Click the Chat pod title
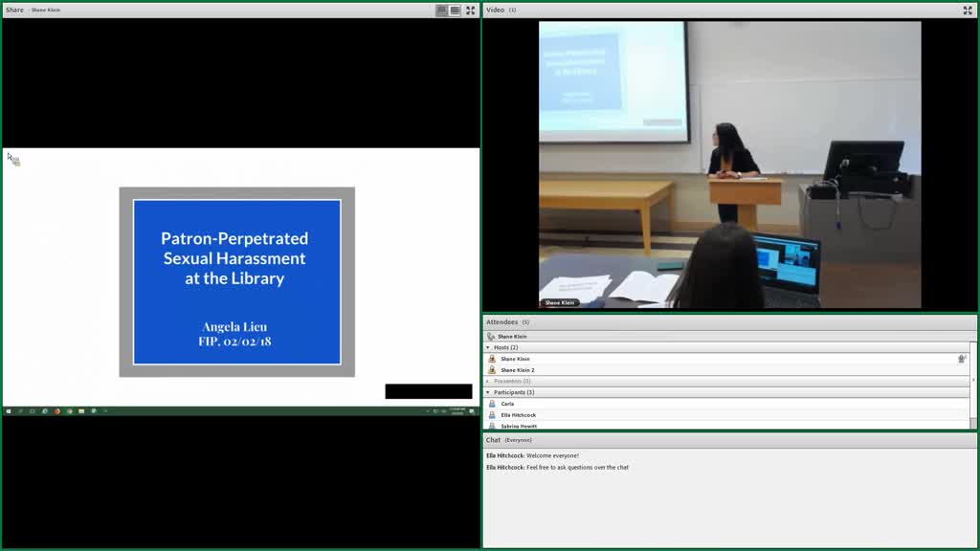This screenshot has width=980, height=551. (x=493, y=440)
